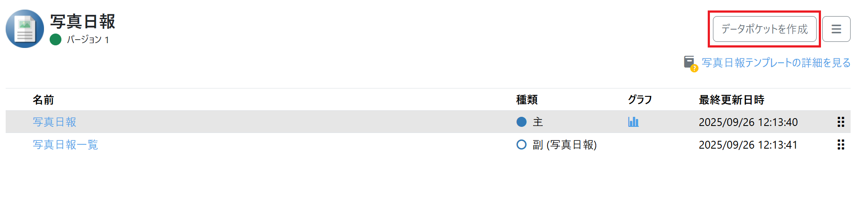868x204 pixels.
Task: Click the 2025/09/26 12:13:40 timestamp
Action: pos(748,122)
